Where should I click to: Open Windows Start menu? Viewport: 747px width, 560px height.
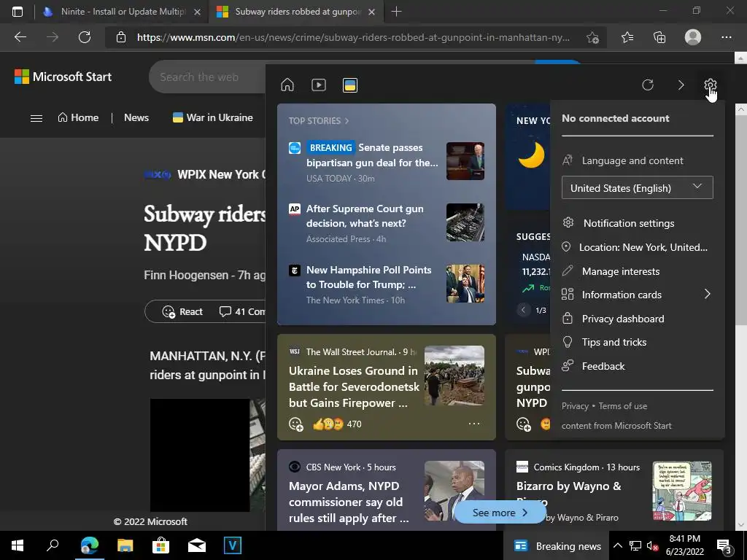point(18,545)
